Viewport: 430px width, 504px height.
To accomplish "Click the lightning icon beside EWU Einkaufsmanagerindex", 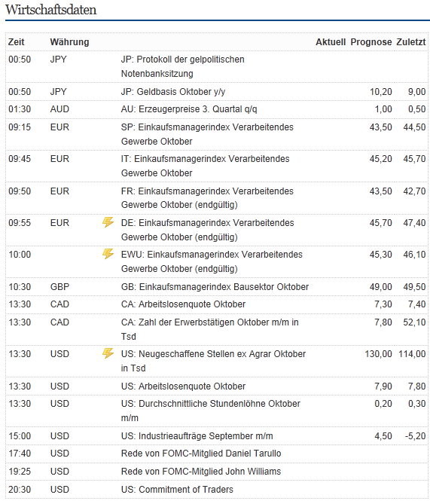I will click(x=108, y=254).
